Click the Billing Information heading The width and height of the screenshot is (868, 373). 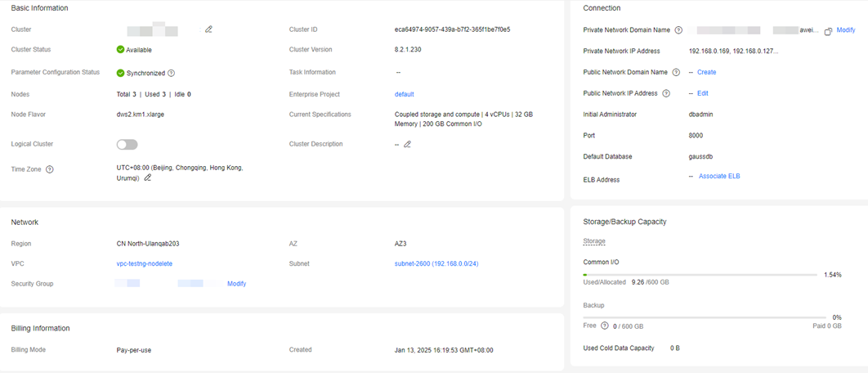click(40, 328)
